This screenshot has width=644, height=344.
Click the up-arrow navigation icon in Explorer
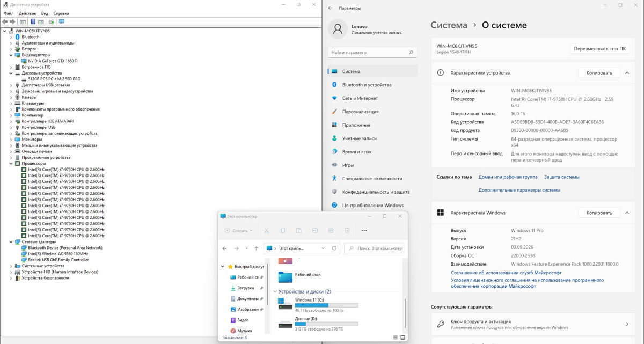coord(257,248)
